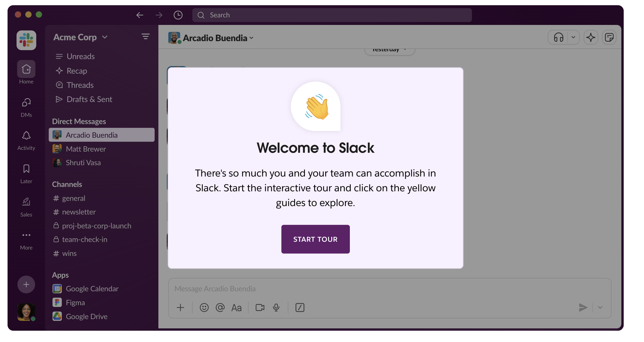Toggle the Aa formatting icon
The image size is (644, 342).
[x=236, y=308]
